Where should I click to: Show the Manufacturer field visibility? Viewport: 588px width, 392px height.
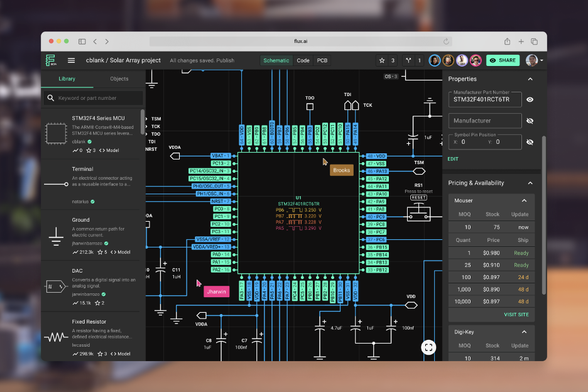(x=530, y=121)
